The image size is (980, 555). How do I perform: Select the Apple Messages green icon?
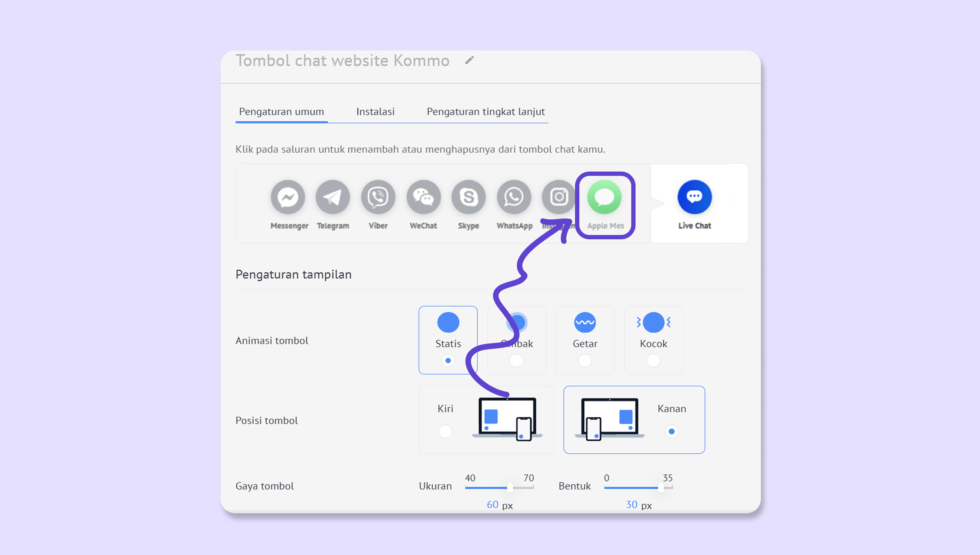tap(604, 197)
